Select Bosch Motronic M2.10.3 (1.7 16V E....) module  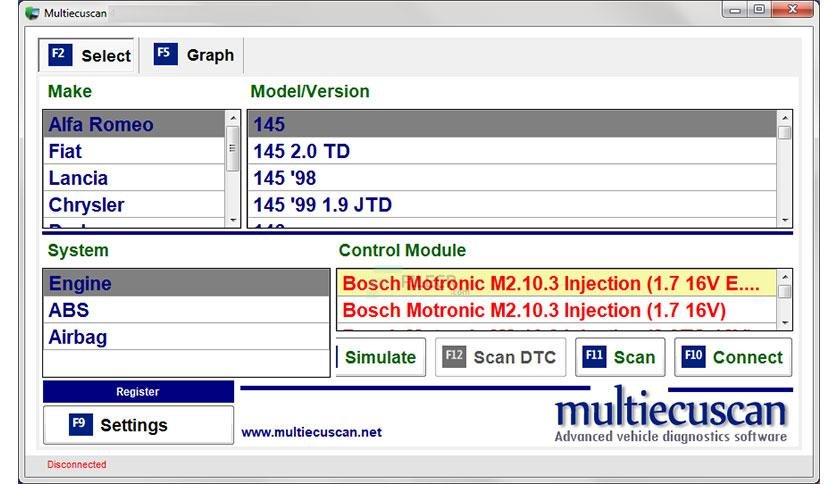557,283
